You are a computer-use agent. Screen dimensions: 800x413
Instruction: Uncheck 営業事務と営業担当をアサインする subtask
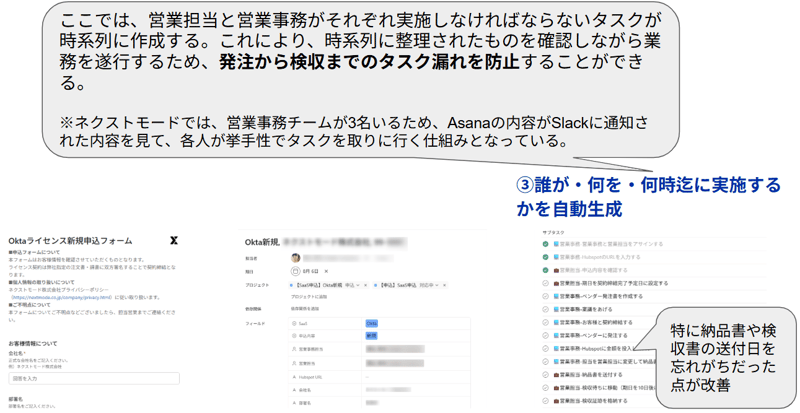pyautogui.click(x=545, y=244)
